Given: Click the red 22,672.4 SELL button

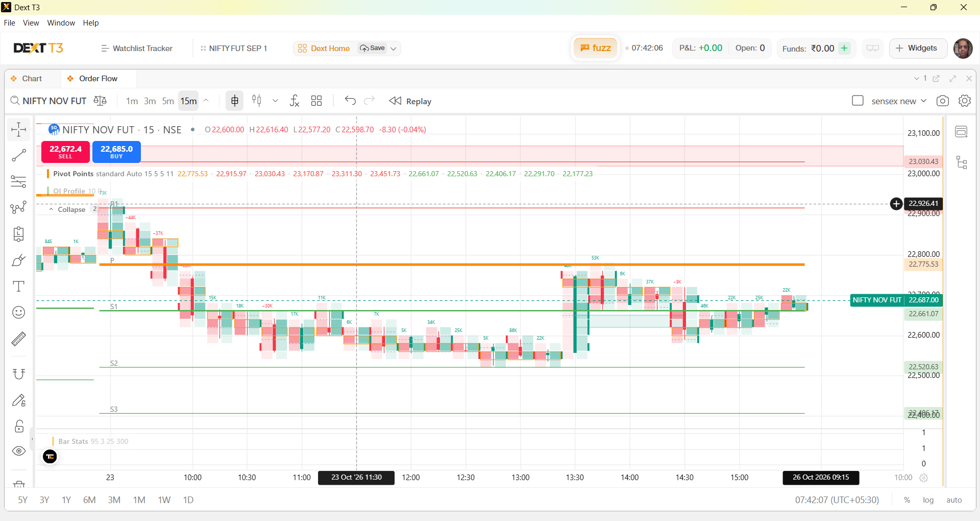Looking at the screenshot, I should [65, 152].
